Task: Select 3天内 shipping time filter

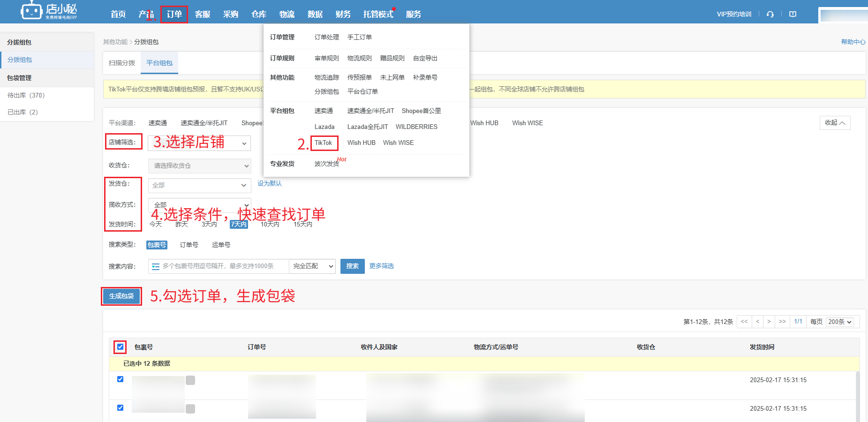Action: pos(209,225)
